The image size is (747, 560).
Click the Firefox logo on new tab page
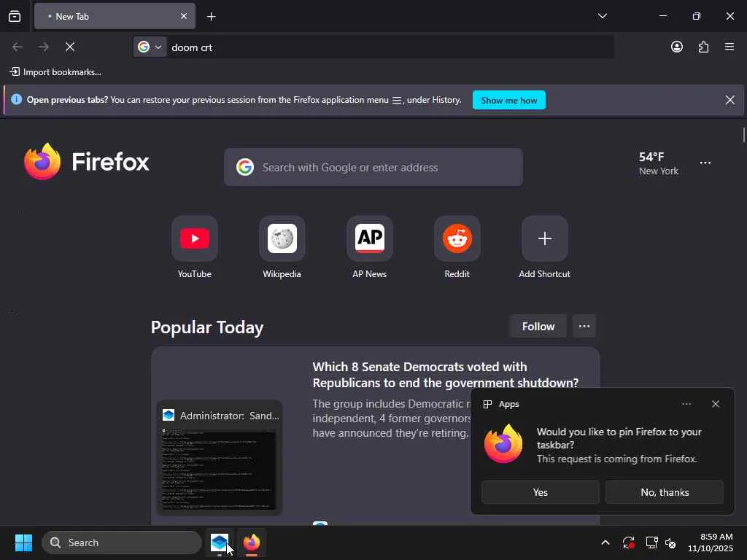coord(87,162)
